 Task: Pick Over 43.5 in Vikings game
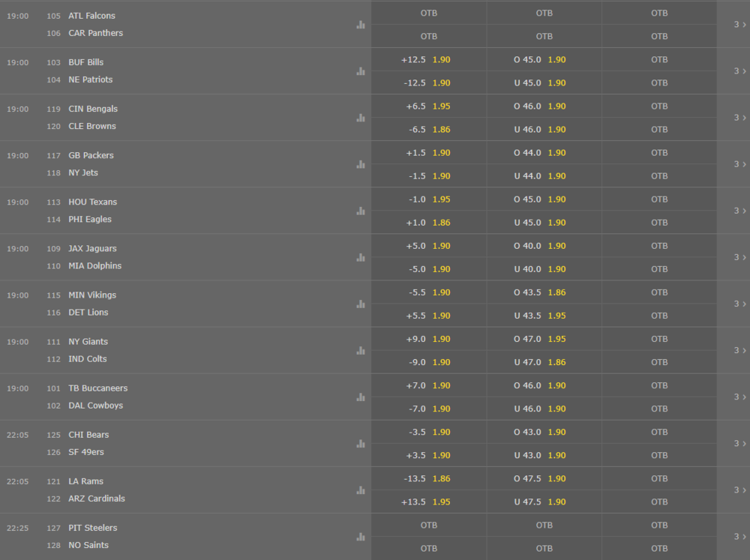(544, 292)
